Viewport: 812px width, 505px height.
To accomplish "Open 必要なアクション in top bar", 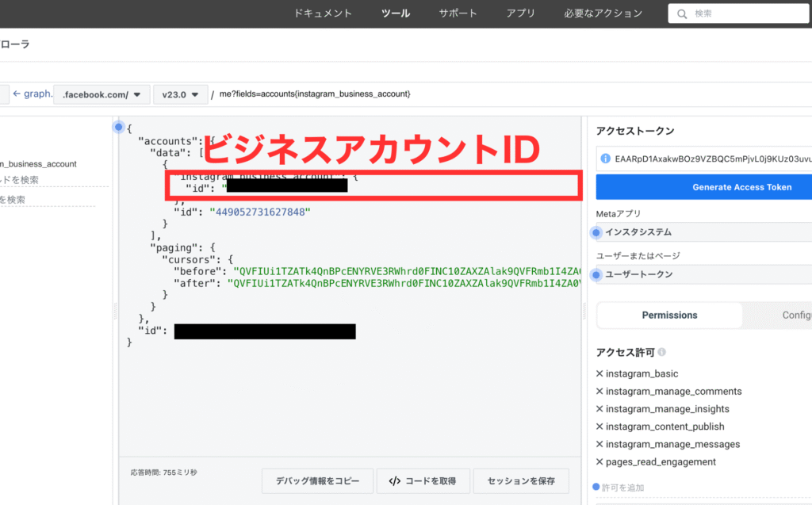I will [x=603, y=13].
